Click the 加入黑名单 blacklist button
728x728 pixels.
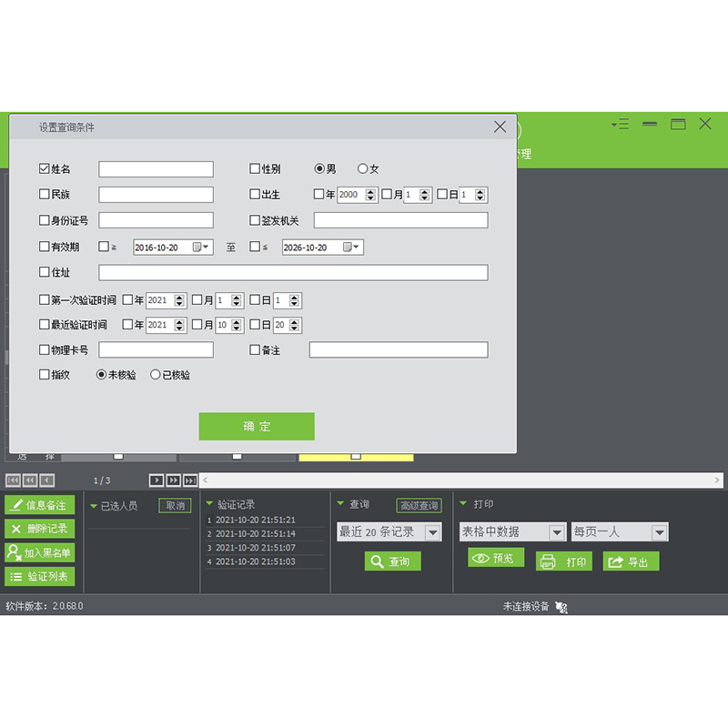tap(40, 552)
